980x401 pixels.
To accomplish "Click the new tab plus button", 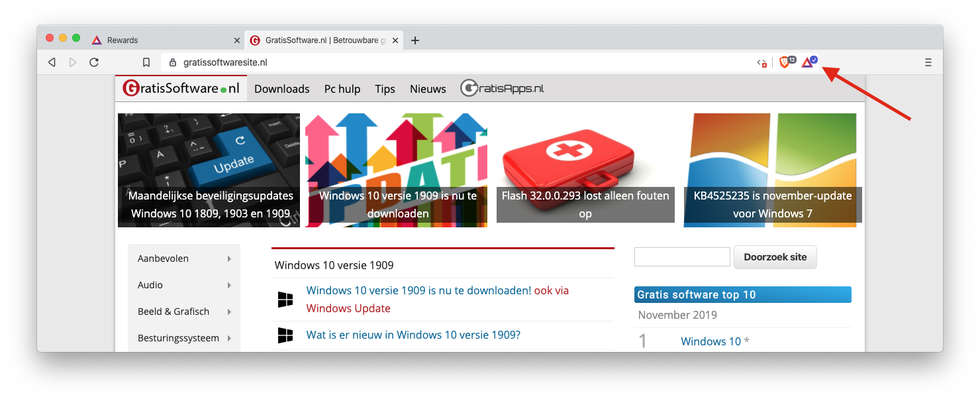I will [x=415, y=40].
